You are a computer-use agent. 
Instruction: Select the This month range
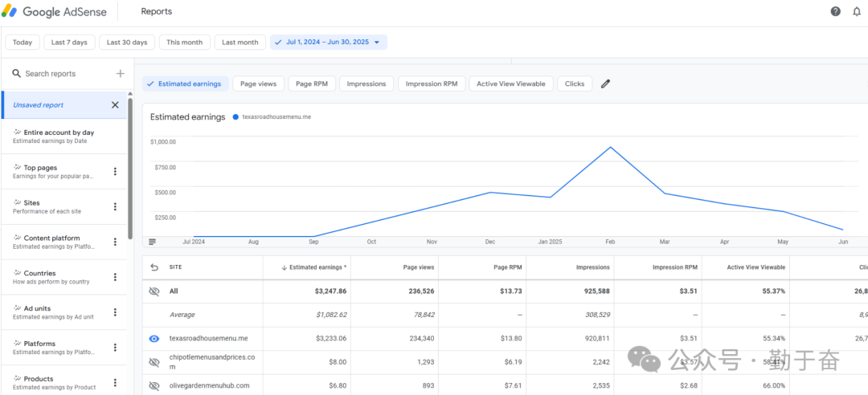click(x=185, y=42)
